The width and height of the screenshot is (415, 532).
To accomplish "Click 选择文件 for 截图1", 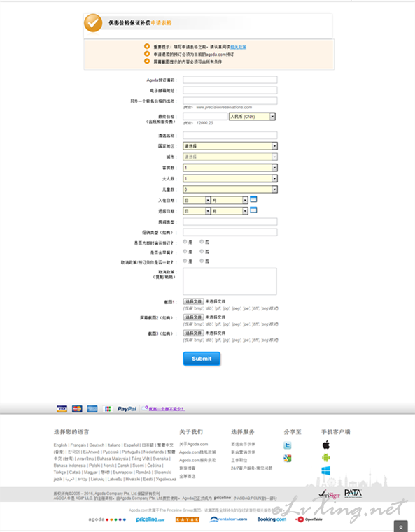I will (194, 301).
